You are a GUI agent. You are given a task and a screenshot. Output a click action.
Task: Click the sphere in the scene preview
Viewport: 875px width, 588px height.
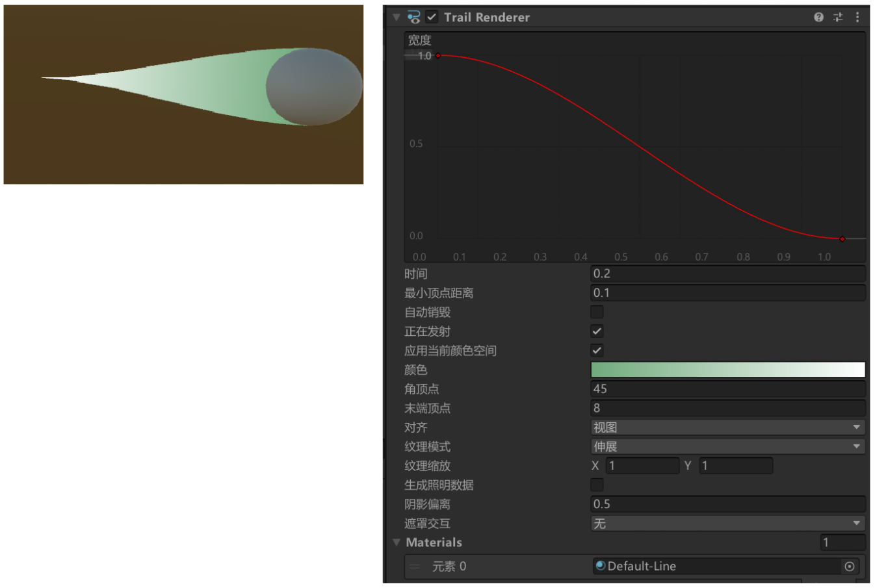click(314, 86)
